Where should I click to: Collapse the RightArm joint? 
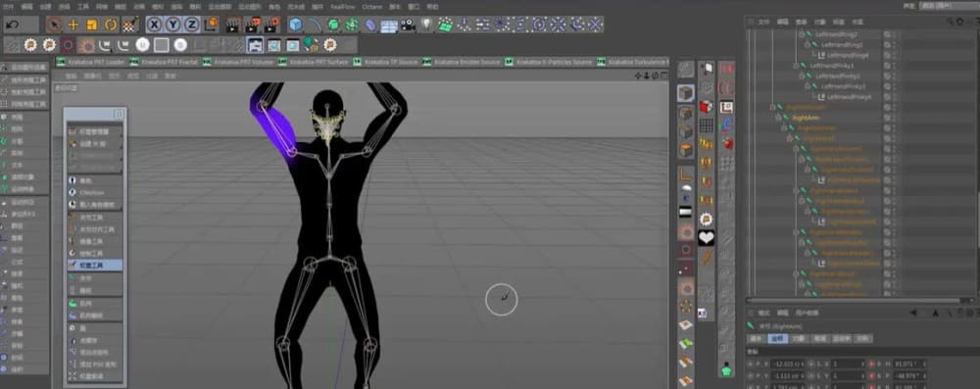[x=778, y=117]
